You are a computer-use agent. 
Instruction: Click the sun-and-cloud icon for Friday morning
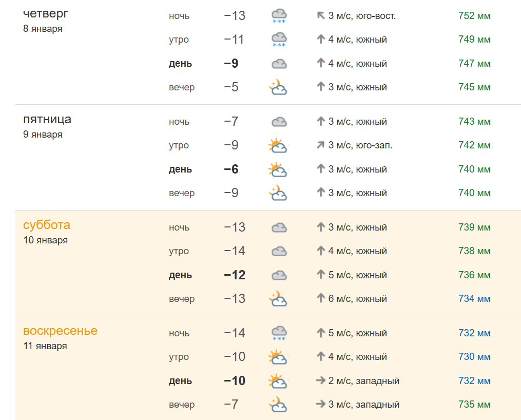pyautogui.click(x=278, y=145)
